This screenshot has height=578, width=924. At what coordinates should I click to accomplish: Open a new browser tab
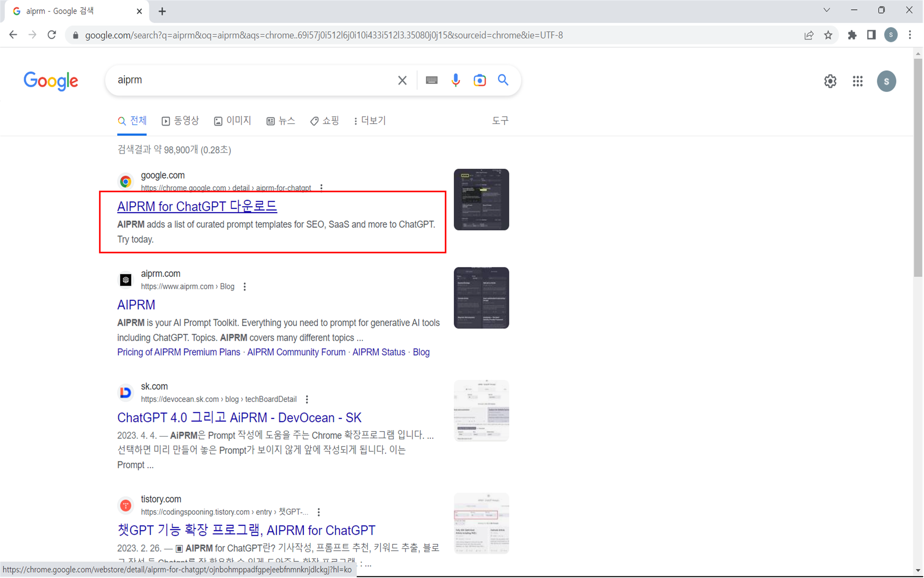pos(162,11)
